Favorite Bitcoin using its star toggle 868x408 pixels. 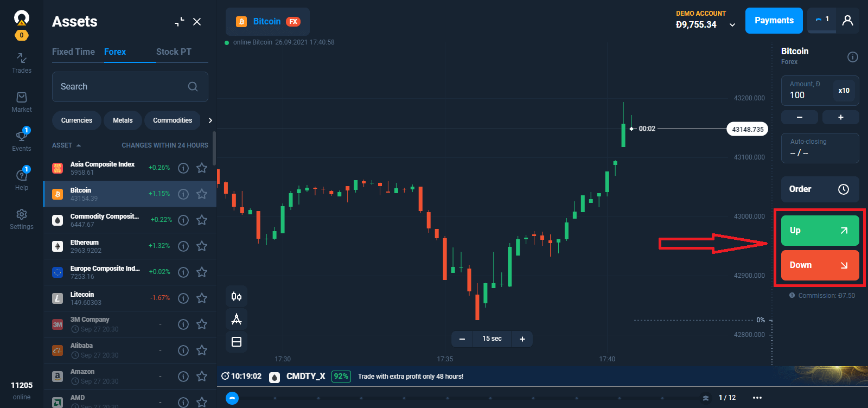point(201,194)
